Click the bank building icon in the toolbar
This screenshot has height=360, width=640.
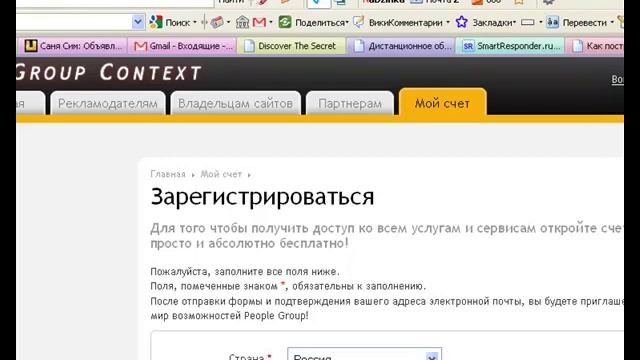pyautogui.click(x=242, y=22)
